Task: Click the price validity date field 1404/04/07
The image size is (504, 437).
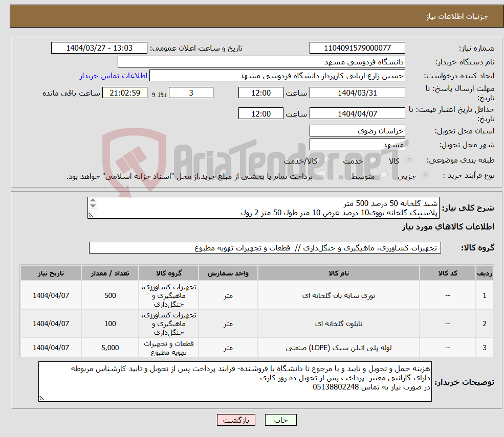Action: tap(357, 113)
